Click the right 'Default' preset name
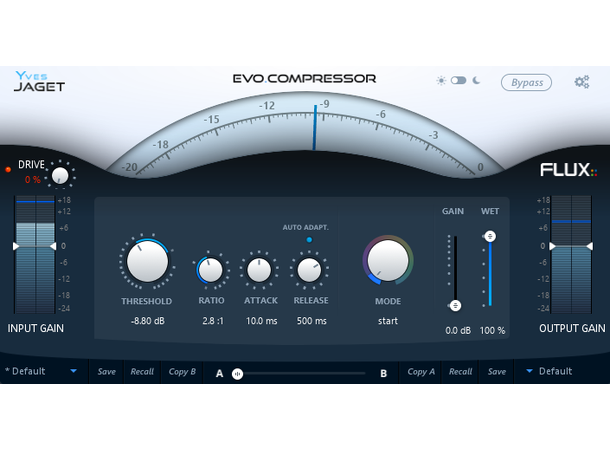This screenshot has width=610, height=450. click(x=556, y=371)
